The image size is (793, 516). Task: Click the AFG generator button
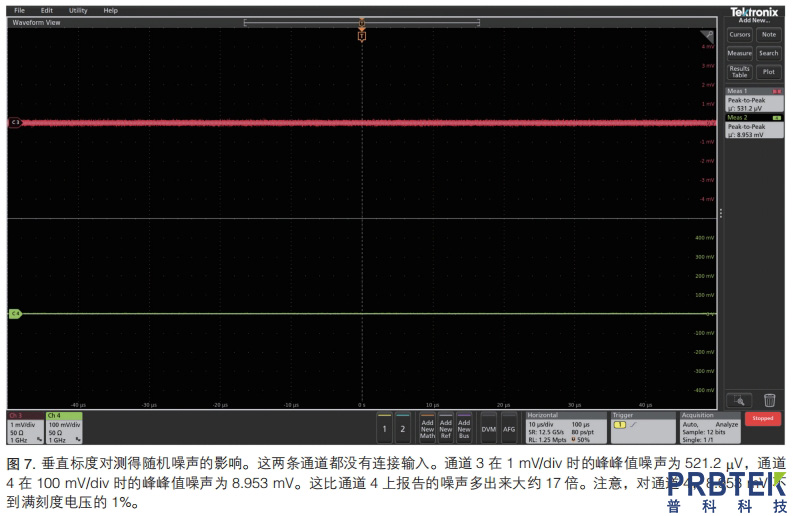point(509,428)
